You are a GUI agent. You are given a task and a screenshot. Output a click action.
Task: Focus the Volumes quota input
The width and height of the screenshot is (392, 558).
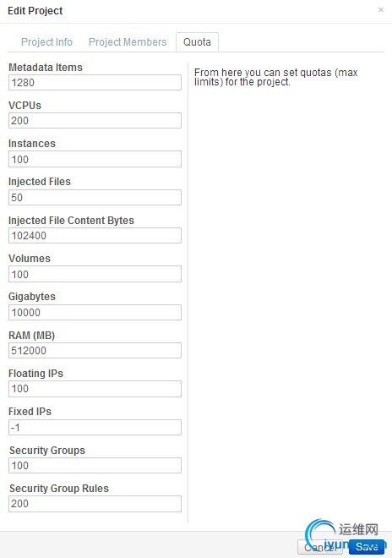pyautogui.click(x=95, y=274)
